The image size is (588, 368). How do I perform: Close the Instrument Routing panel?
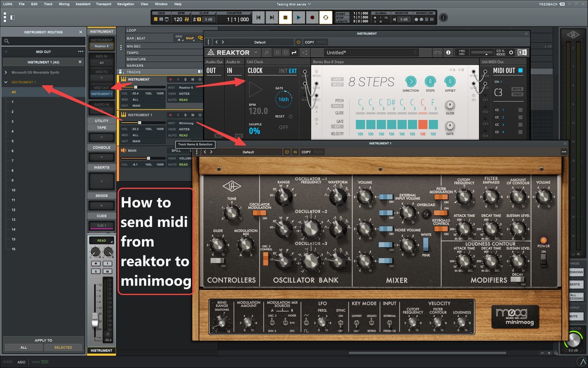(81, 32)
